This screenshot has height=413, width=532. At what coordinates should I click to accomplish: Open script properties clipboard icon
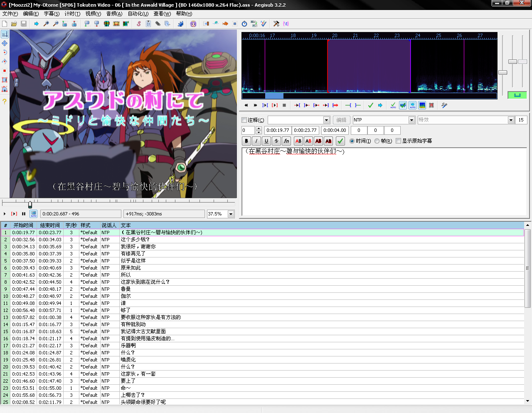coord(148,24)
